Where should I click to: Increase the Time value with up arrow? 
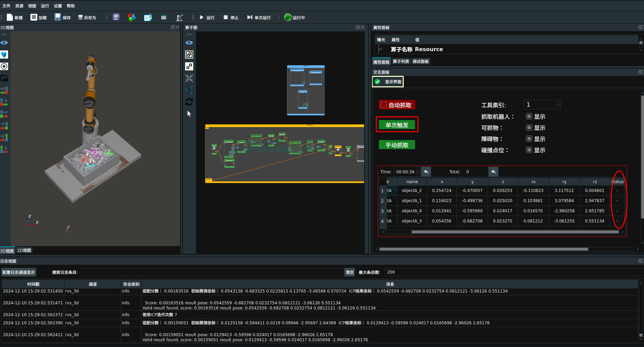(419, 169)
